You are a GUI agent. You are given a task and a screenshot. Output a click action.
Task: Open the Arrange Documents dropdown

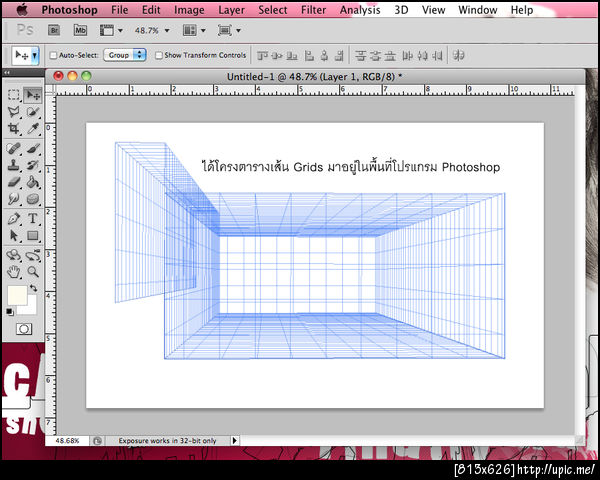click(194, 30)
